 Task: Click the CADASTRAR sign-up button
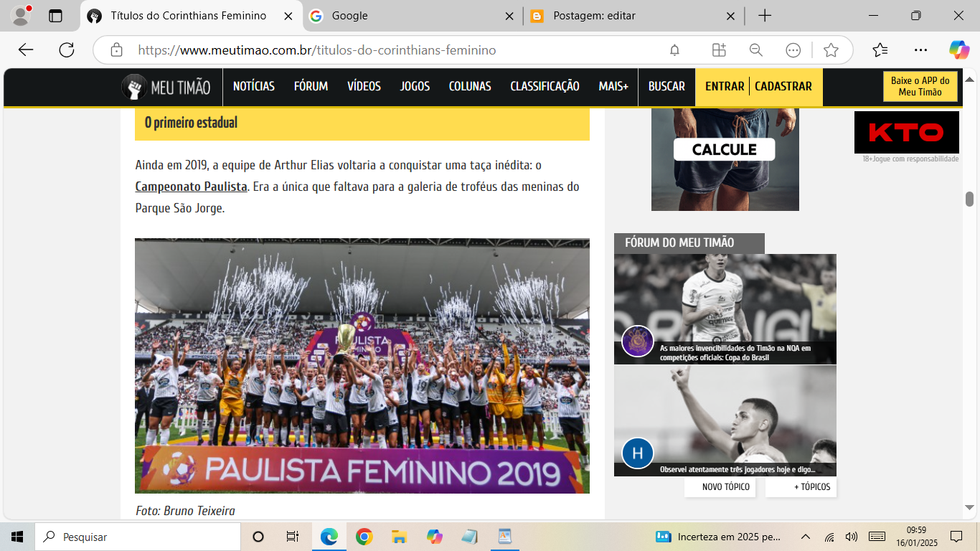point(783,86)
